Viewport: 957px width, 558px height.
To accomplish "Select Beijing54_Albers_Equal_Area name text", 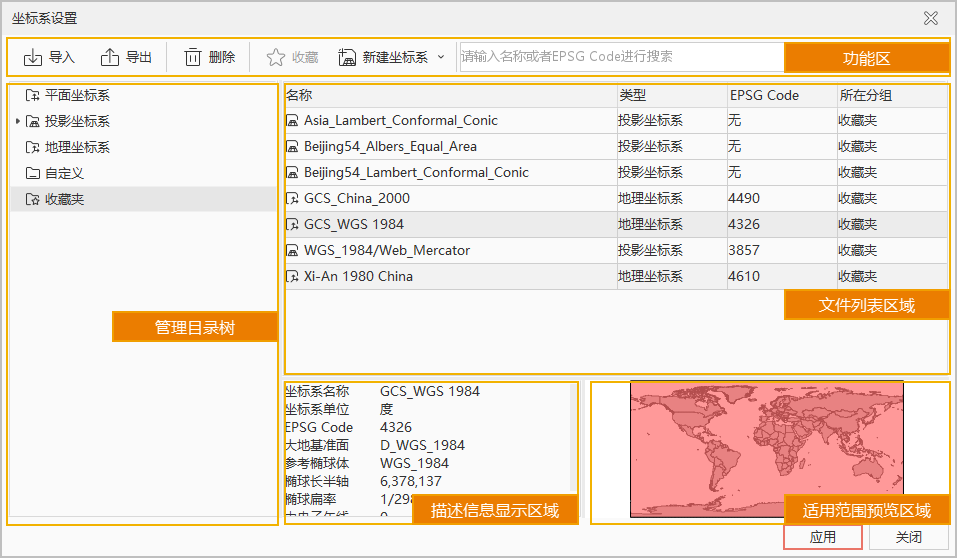I will (x=391, y=147).
